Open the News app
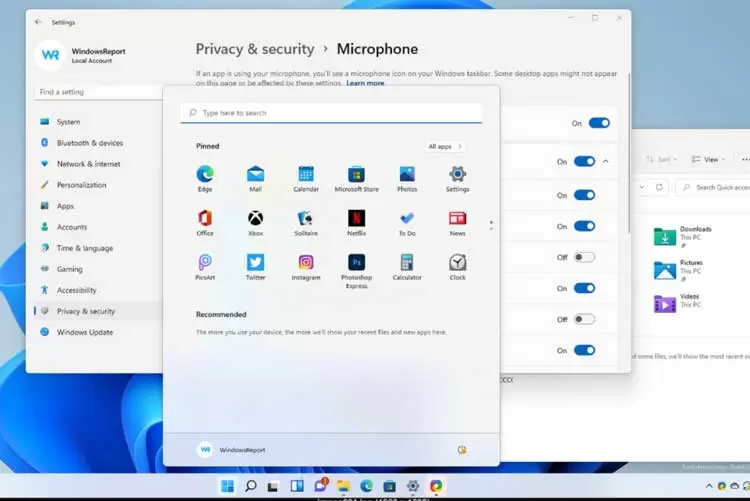 click(x=457, y=223)
